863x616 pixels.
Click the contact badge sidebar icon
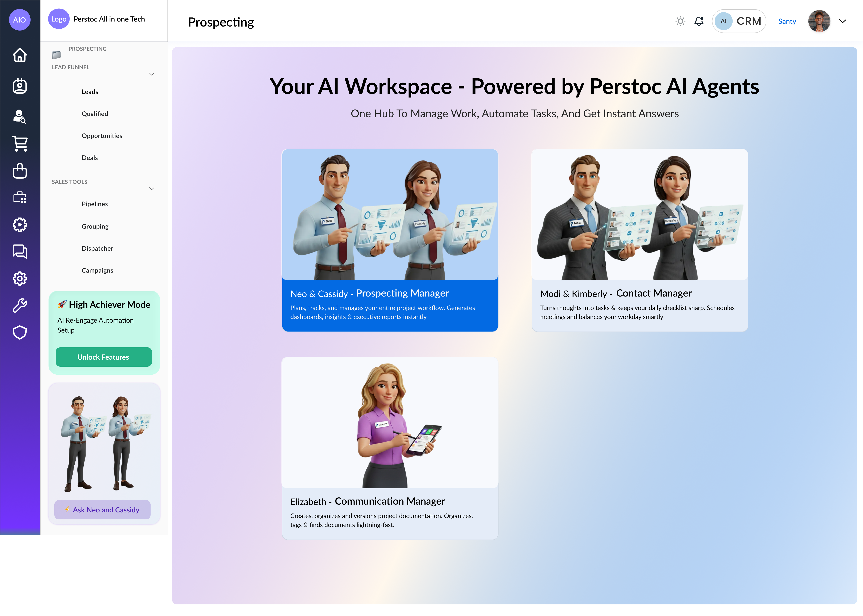(x=20, y=86)
